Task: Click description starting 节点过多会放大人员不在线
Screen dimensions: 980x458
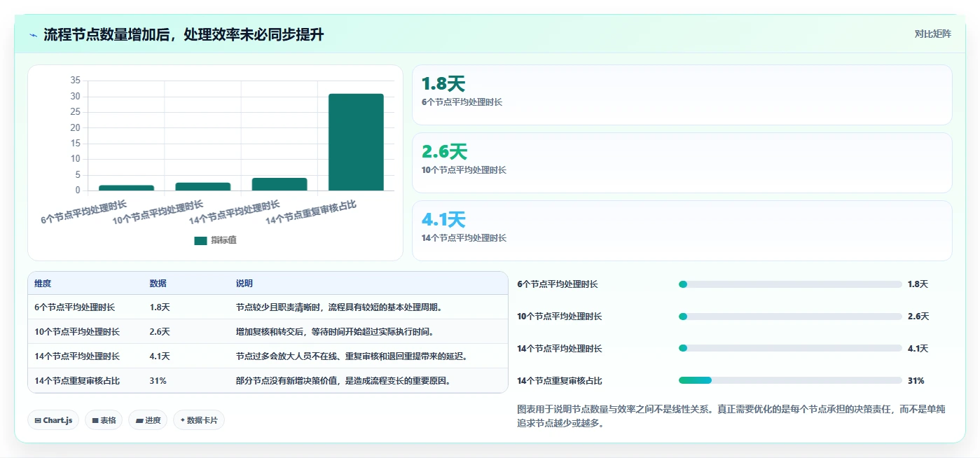Action: (x=352, y=356)
